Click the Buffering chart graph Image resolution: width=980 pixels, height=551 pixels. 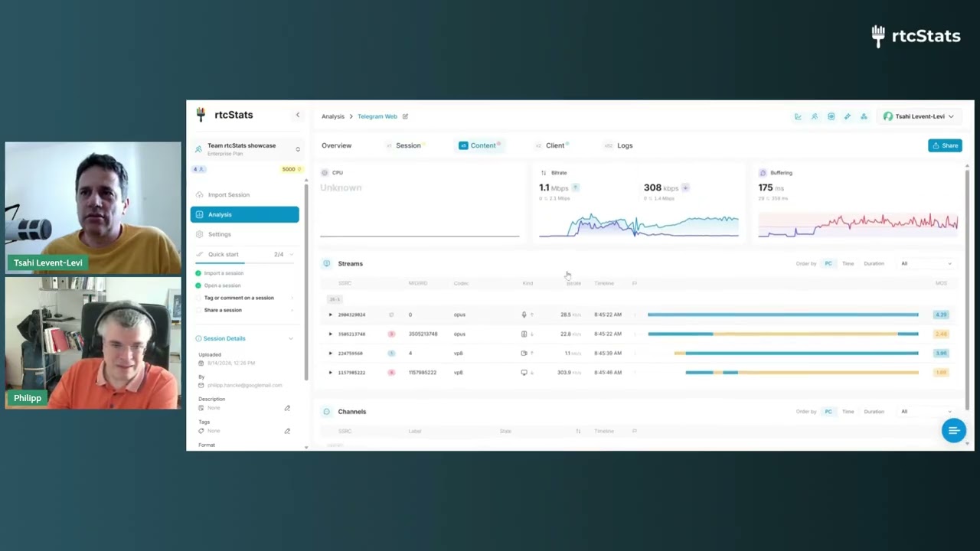pos(857,224)
